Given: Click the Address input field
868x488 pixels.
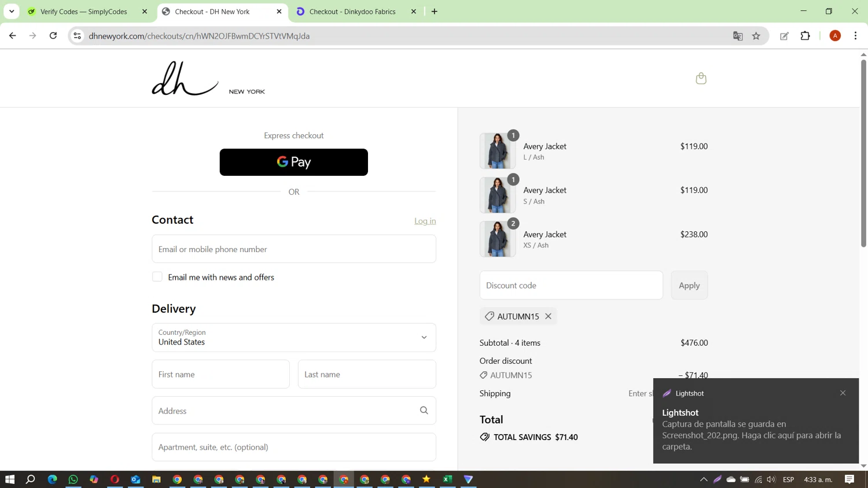Looking at the screenshot, I should click(294, 411).
